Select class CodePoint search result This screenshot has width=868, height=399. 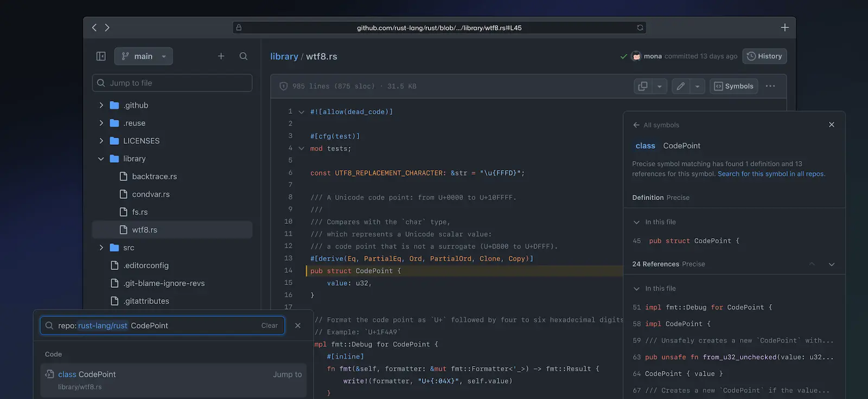pyautogui.click(x=173, y=380)
